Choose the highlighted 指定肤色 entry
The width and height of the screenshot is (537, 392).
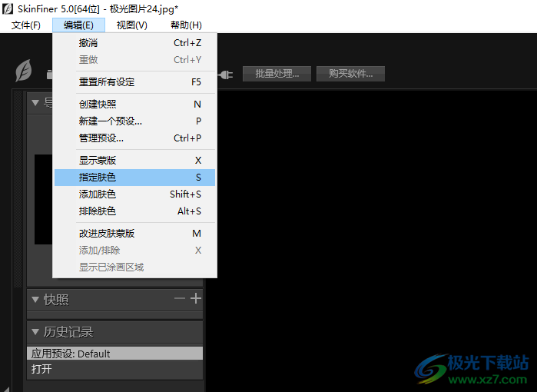[x=134, y=178]
